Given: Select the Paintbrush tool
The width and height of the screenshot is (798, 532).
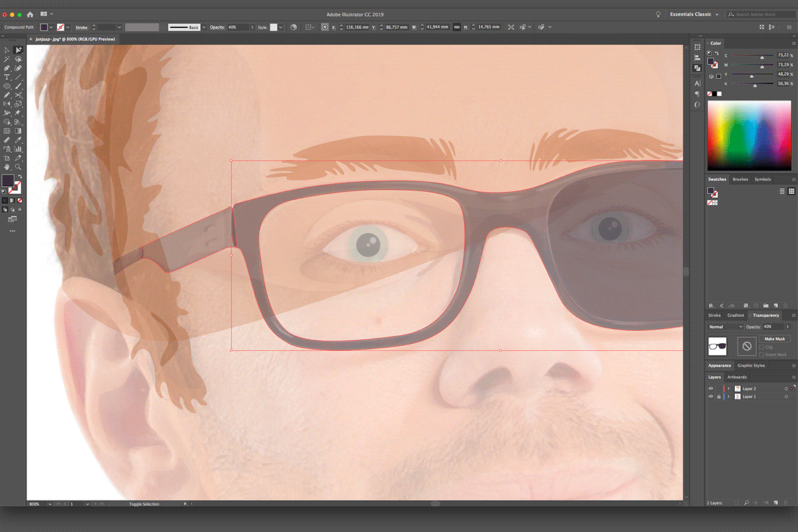Looking at the screenshot, I should pyautogui.click(x=18, y=86).
